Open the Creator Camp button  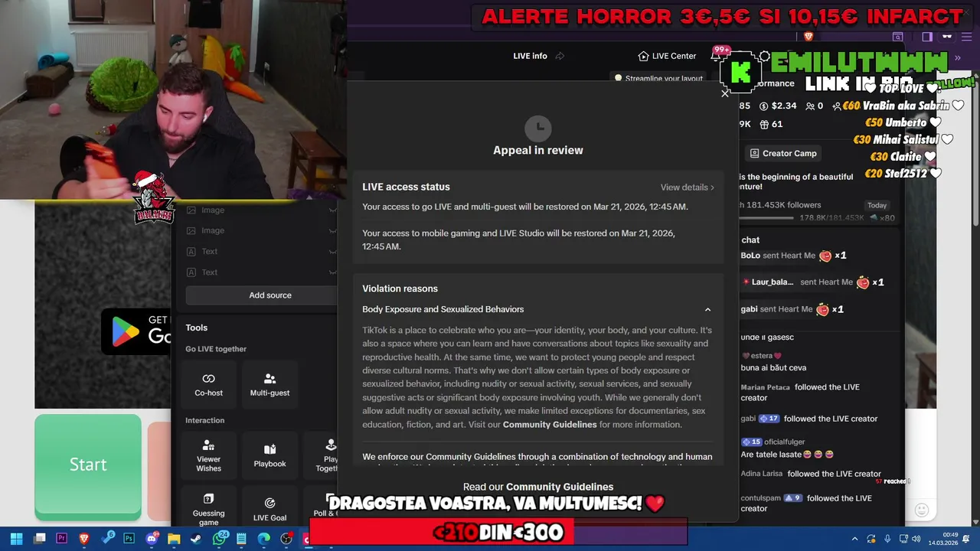click(782, 153)
